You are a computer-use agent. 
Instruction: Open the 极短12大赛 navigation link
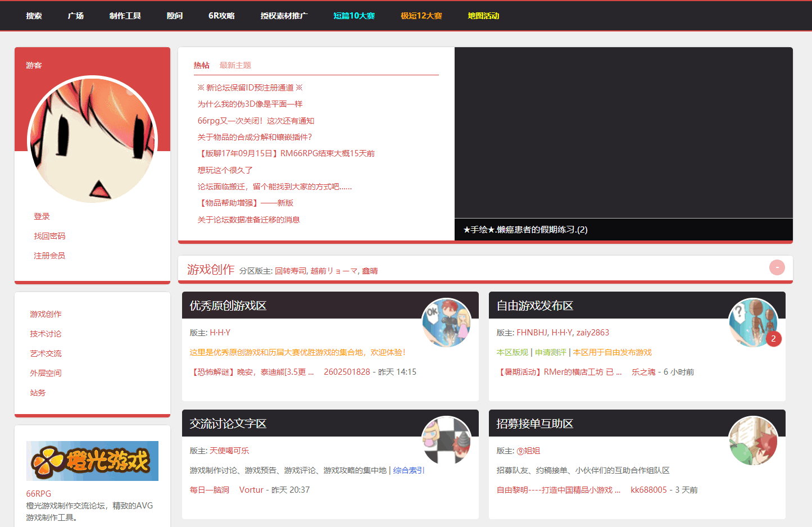(421, 16)
